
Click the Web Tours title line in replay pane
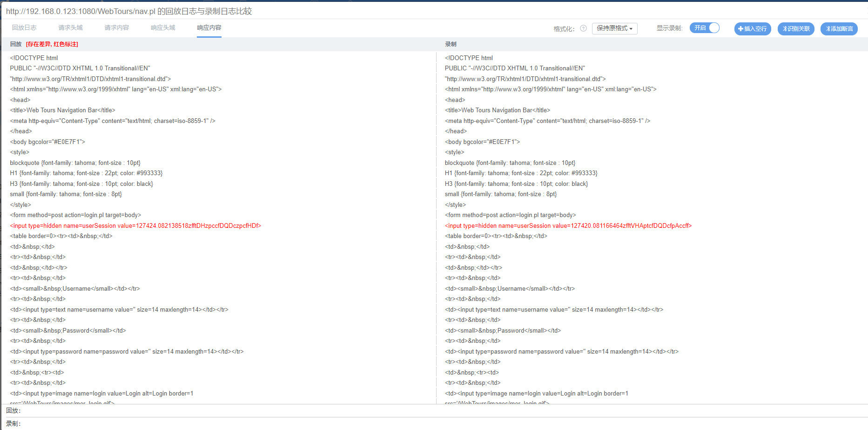tap(62, 110)
